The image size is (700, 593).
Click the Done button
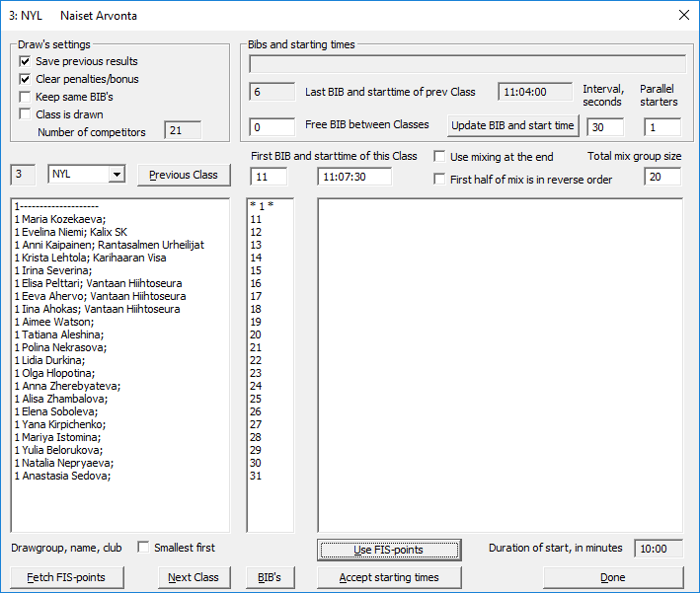pyautogui.click(x=612, y=577)
